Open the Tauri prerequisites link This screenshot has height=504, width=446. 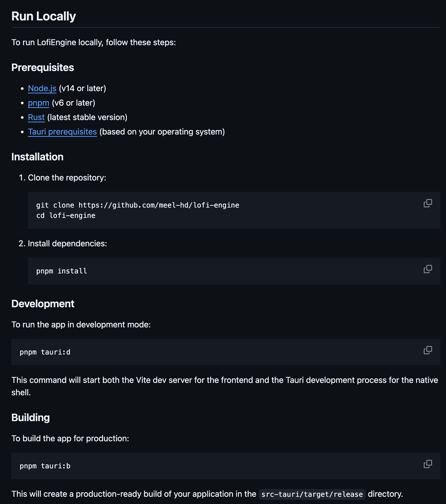62,132
